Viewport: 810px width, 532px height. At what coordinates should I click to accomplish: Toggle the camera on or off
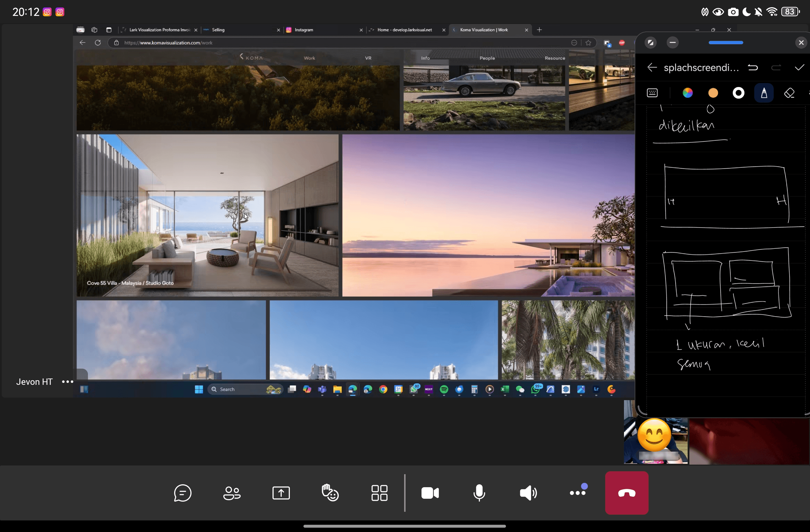[x=430, y=493]
